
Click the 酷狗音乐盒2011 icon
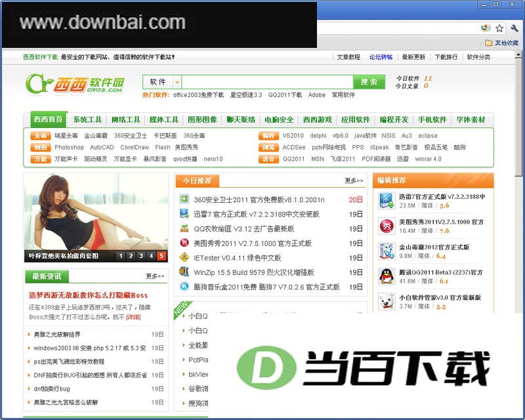point(184,286)
